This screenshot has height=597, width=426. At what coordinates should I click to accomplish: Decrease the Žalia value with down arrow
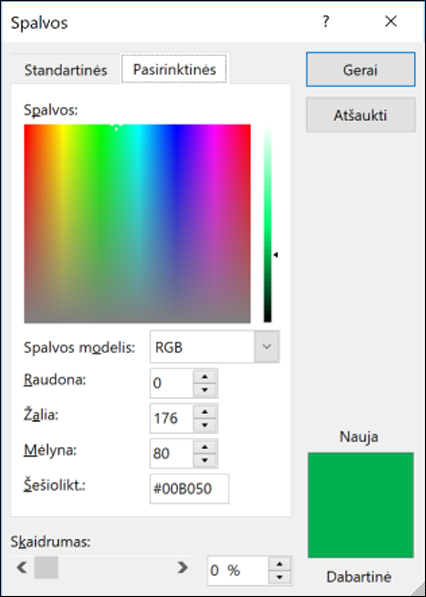pos(205,425)
